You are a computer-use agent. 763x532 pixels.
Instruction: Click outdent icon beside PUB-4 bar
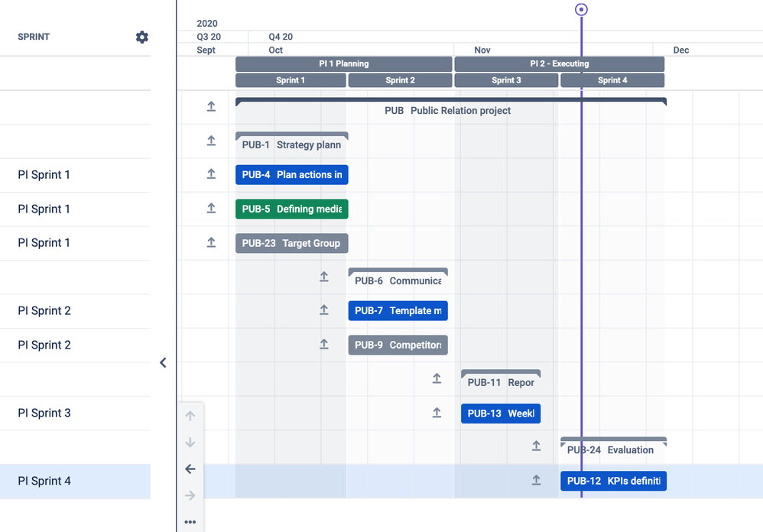click(211, 174)
